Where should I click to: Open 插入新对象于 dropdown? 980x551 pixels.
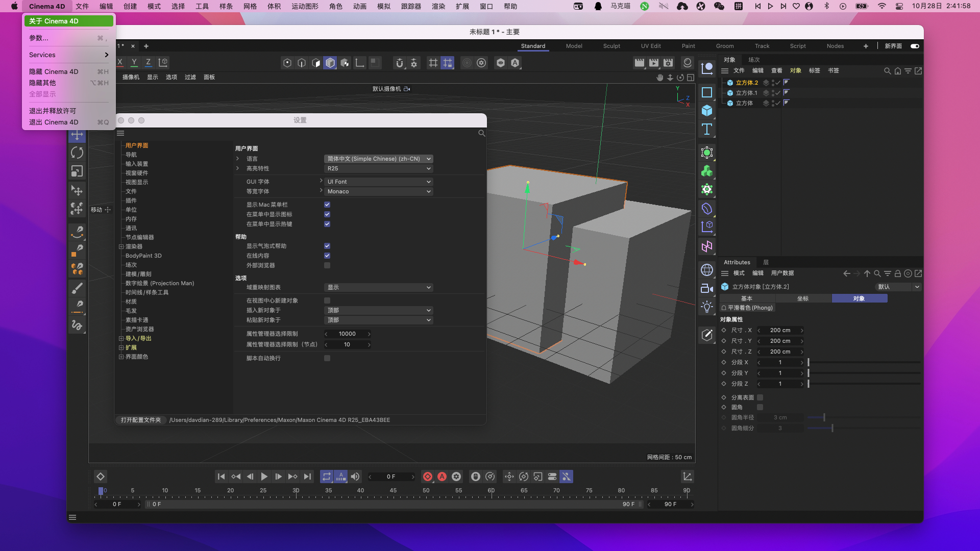click(x=378, y=310)
